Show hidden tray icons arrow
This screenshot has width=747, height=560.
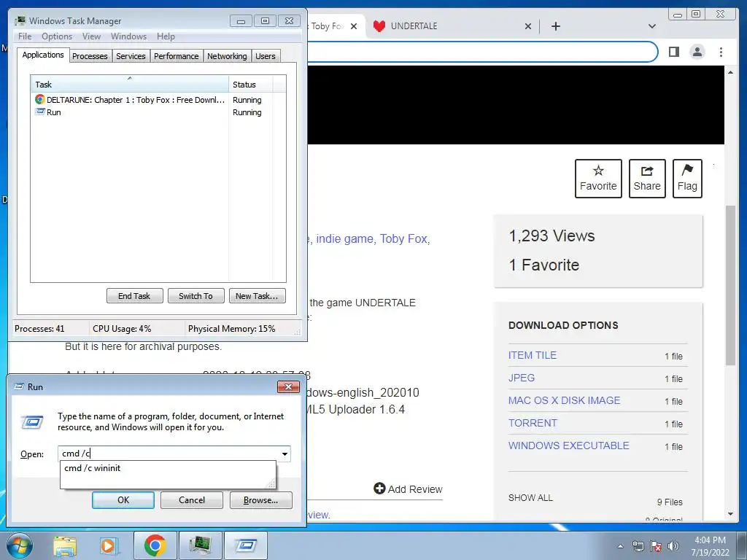pyautogui.click(x=620, y=546)
